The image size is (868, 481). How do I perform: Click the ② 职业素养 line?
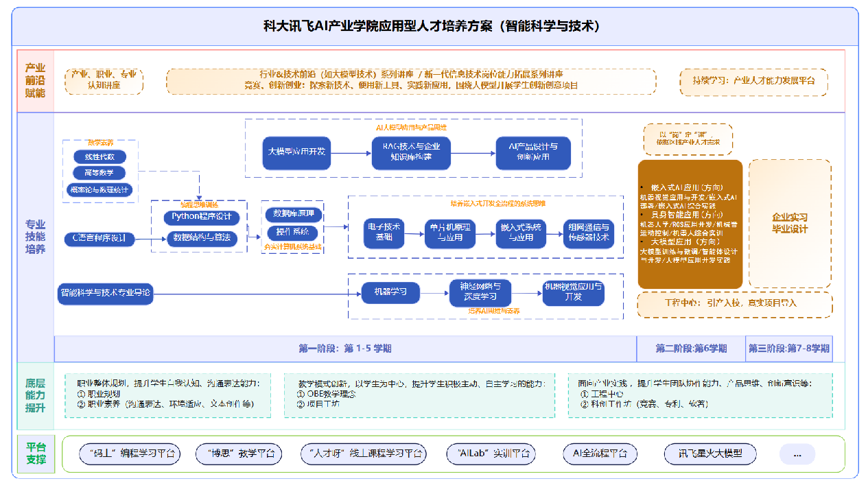tap(165, 404)
